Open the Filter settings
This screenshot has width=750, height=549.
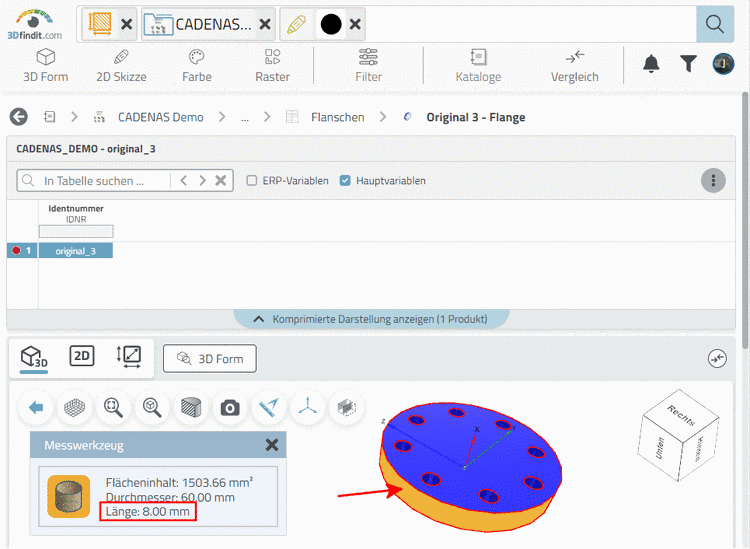click(368, 66)
